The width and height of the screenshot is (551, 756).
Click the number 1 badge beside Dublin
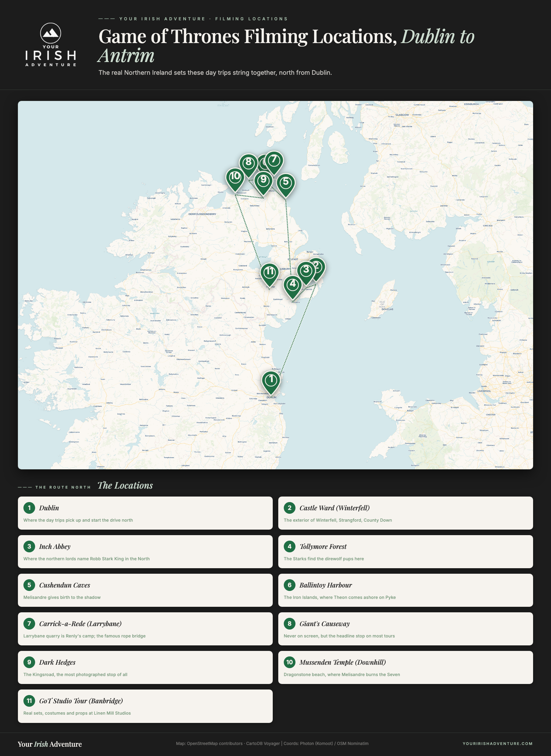[x=29, y=508]
